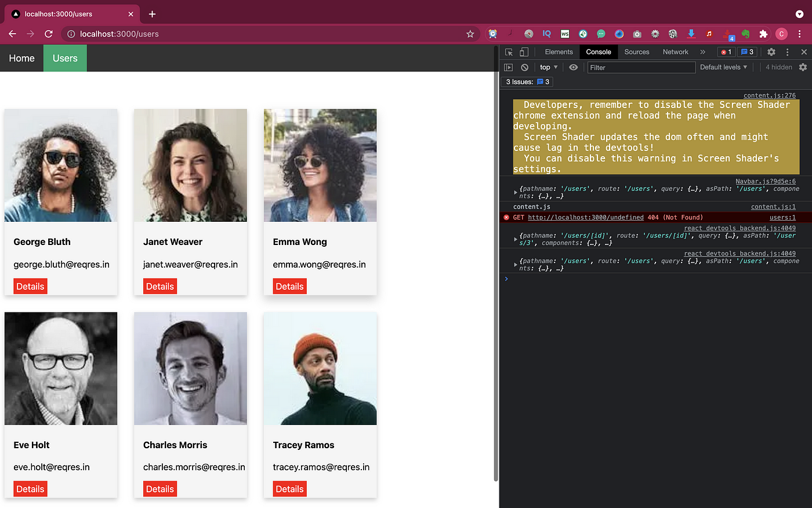Screen dimensions: 812x508
Task: Open Details for Emma Wong
Action: (x=289, y=286)
